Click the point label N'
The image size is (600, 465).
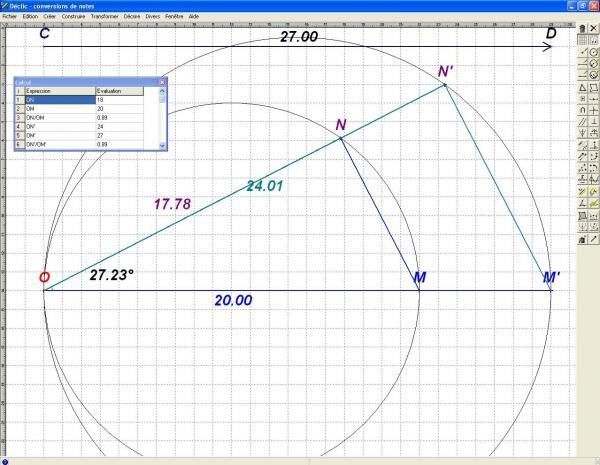445,71
